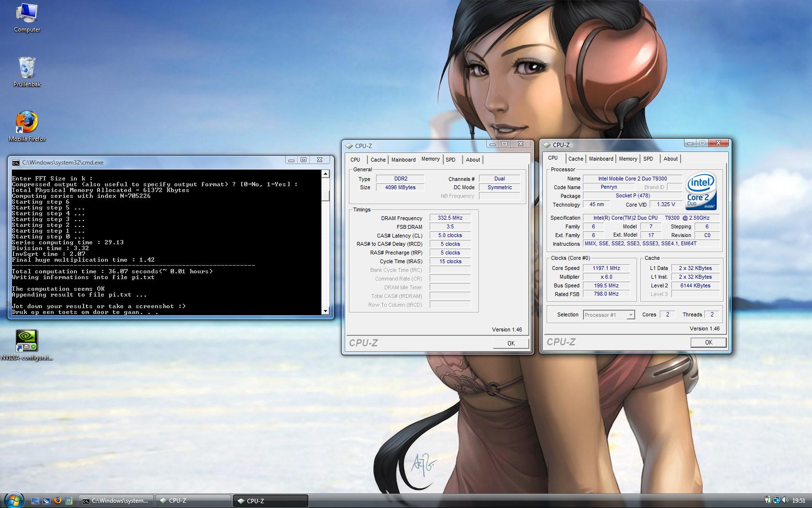Image resolution: width=812 pixels, height=508 pixels.
Task: Select the Prullenbak recycle bin icon
Action: click(x=27, y=72)
